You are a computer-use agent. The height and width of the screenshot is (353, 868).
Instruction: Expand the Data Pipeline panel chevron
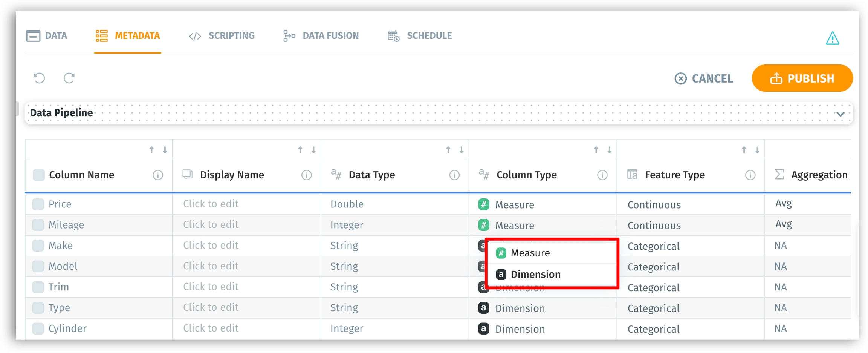[x=840, y=114]
